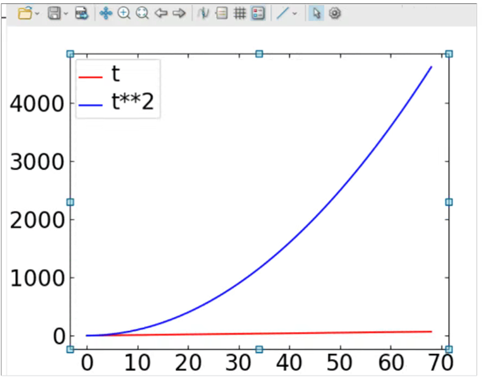Viewport: 482px width, 385px height.
Task: Select the legend entry label 't**2'
Action: click(x=133, y=101)
